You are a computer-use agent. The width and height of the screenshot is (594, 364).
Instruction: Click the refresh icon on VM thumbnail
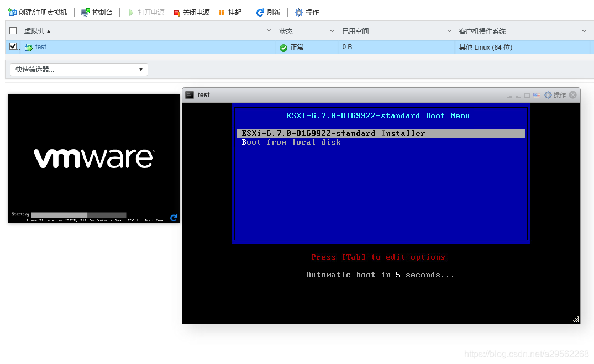pyautogui.click(x=174, y=218)
